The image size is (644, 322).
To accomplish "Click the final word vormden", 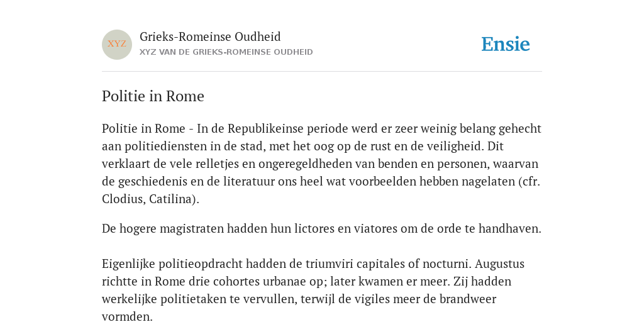I will (x=127, y=317).
